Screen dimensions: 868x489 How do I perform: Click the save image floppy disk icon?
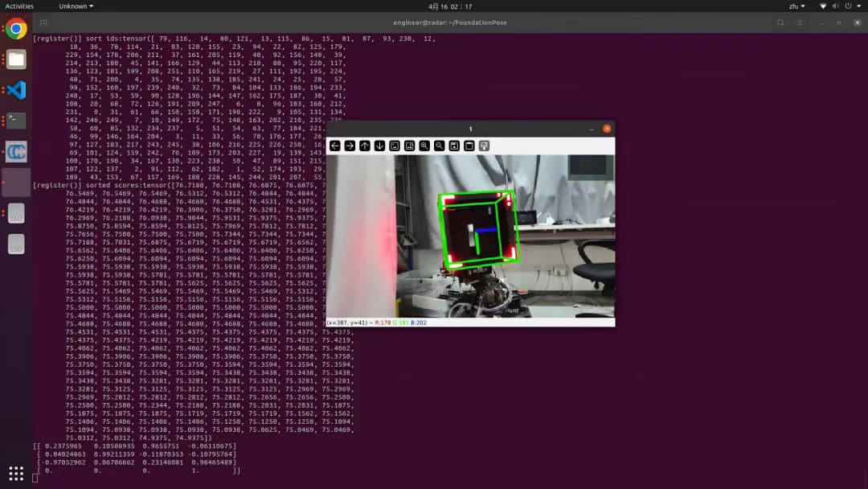tap(454, 146)
